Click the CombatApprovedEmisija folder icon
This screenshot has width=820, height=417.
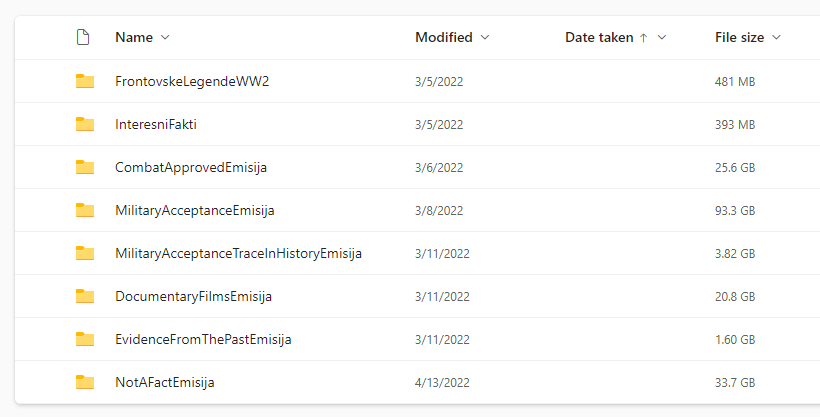click(x=85, y=167)
